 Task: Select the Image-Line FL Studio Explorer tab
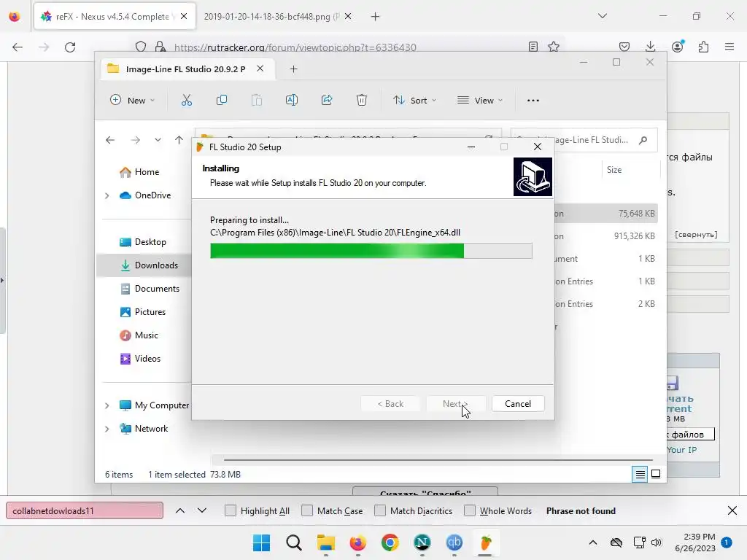(186, 69)
